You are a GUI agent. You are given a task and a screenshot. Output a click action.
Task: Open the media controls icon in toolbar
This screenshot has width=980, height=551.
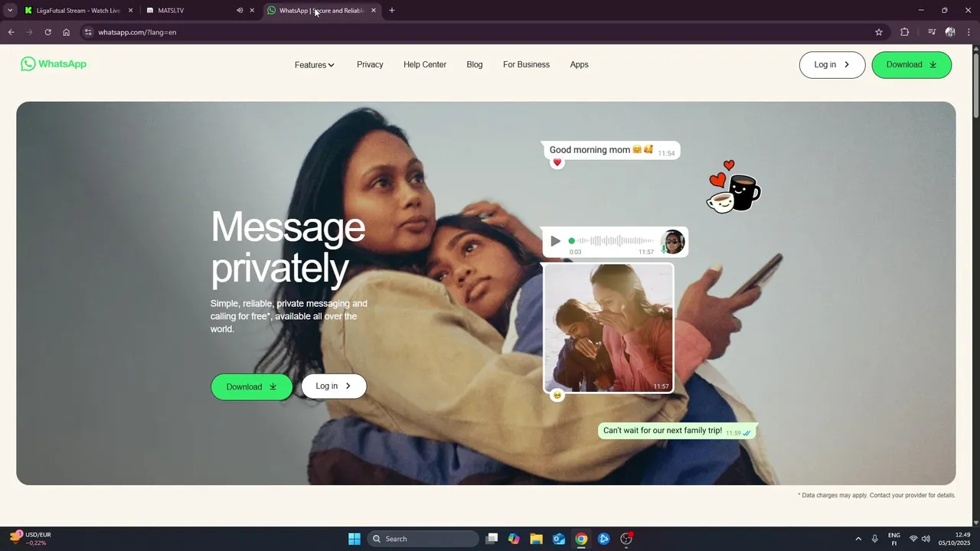tap(932, 32)
